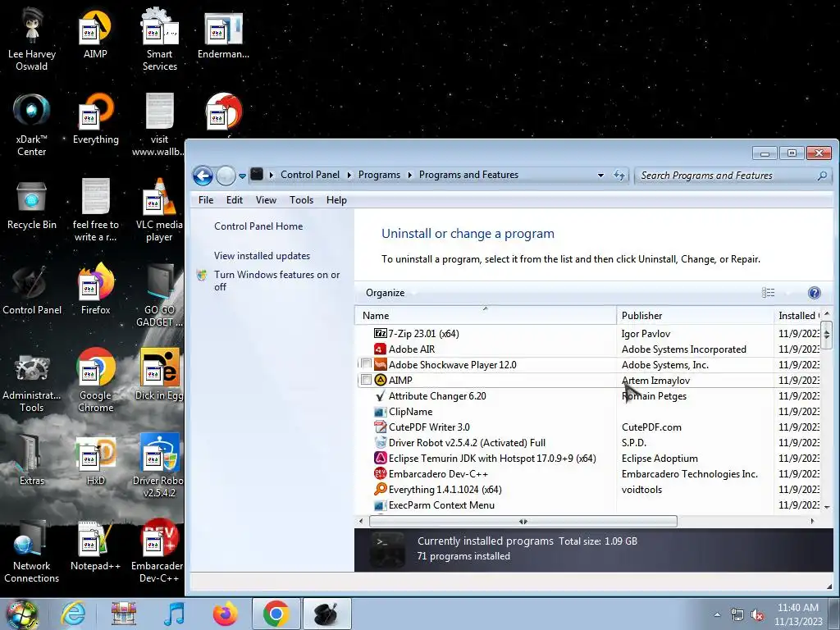Select 7-Zip 23.01 (x64) in the list

click(587, 333)
